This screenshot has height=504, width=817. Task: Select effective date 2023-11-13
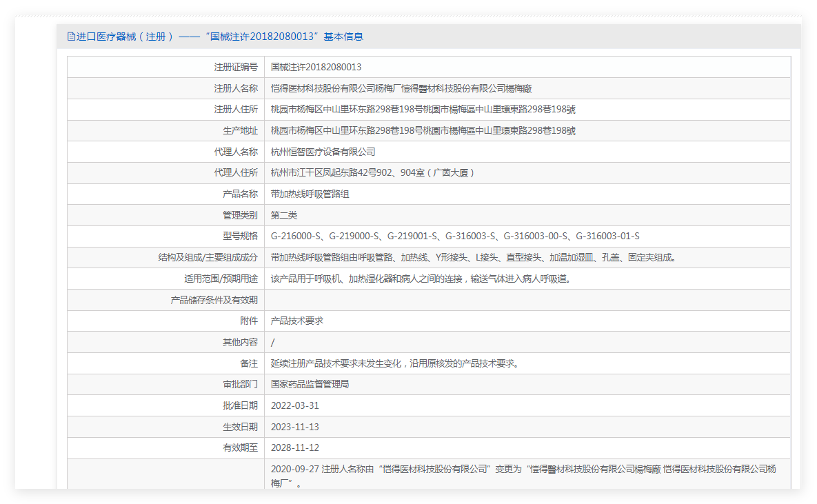pos(295,427)
